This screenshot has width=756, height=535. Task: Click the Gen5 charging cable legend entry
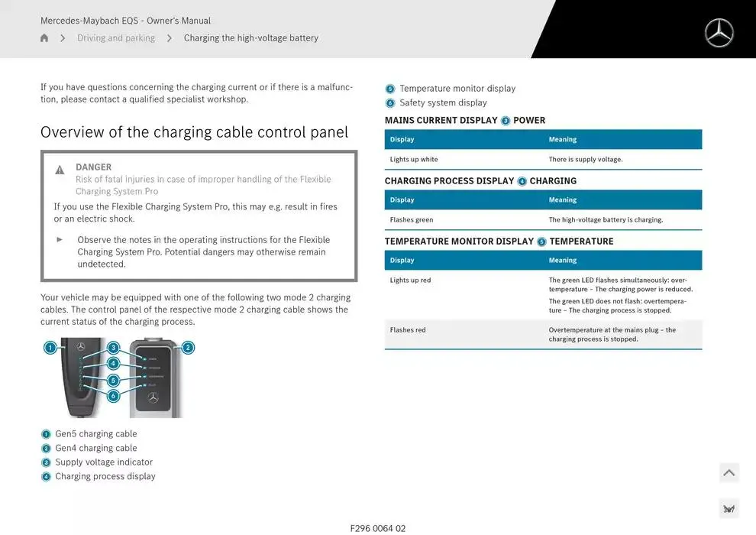coord(95,434)
